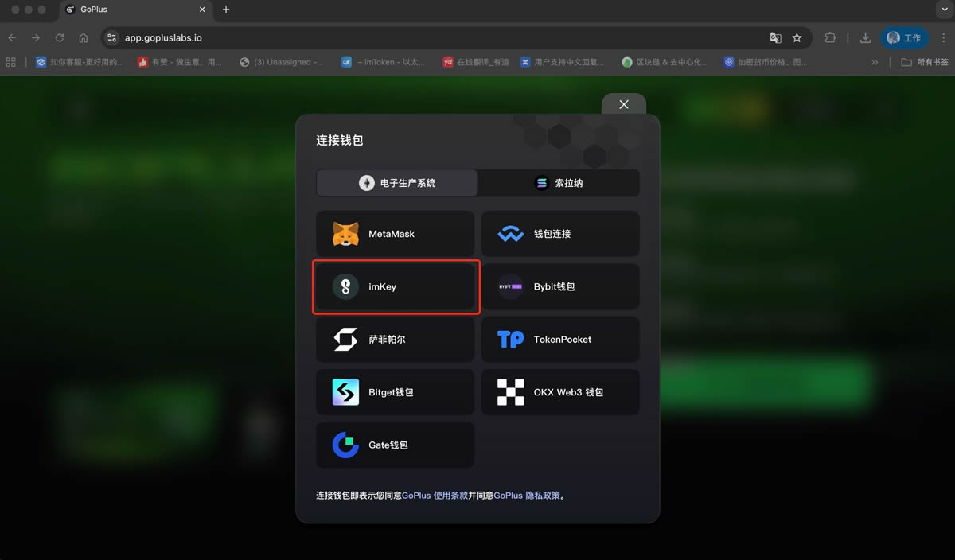Open the 用户支持中文回复 bookmark
Screen dimensions: 955x560
[563, 62]
